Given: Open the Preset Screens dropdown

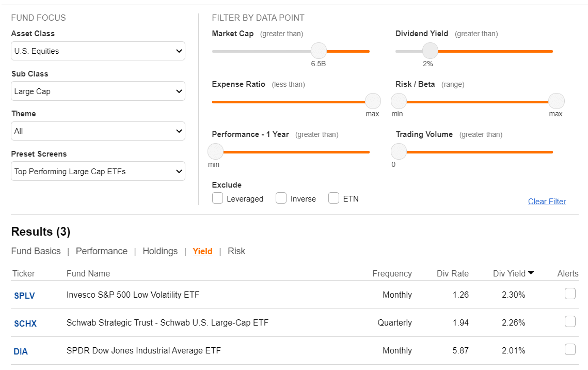Looking at the screenshot, I should pyautogui.click(x=98, y=171).
